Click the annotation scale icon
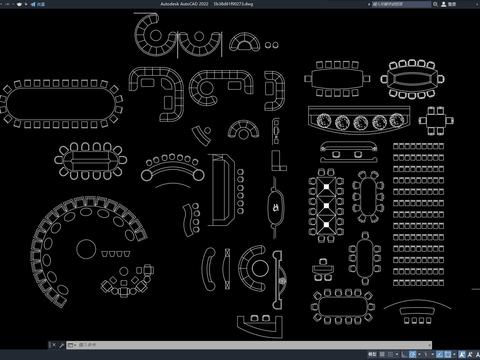Viewport: 480px width, 360px height. click(x=478, y=354)
